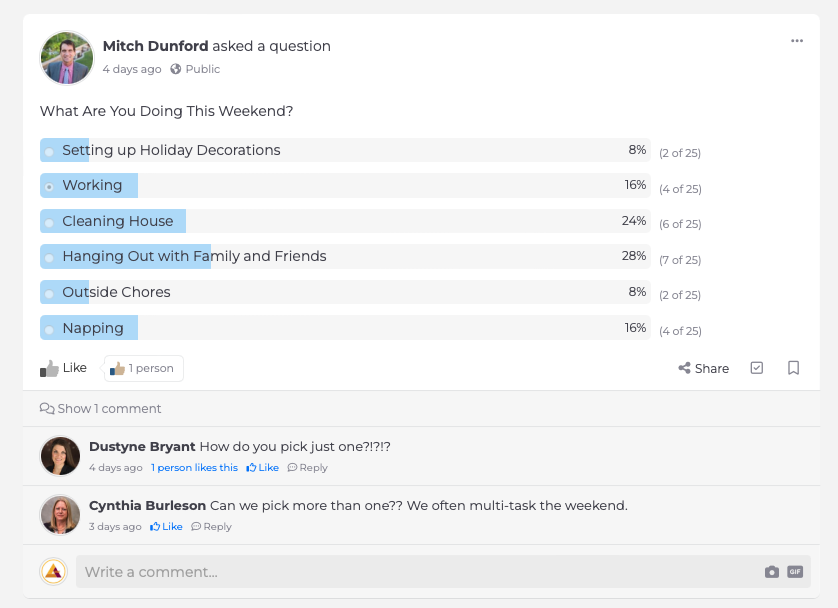Screen dimensions: 838x608
Task: Click the Share icon
Action: [x=684, y=368]
